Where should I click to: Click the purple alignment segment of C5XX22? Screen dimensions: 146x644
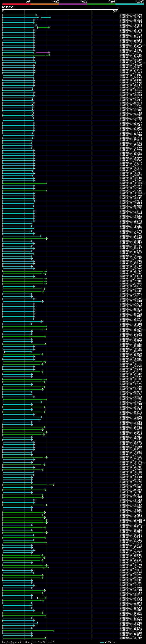(x=43, y=53)
